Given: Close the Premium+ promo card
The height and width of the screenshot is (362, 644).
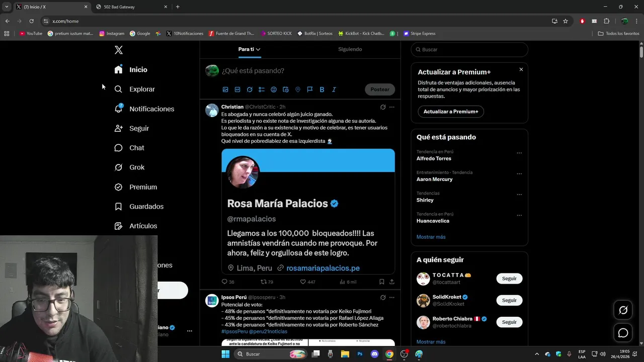Looking at the screenshot, I should click(521, 69).
